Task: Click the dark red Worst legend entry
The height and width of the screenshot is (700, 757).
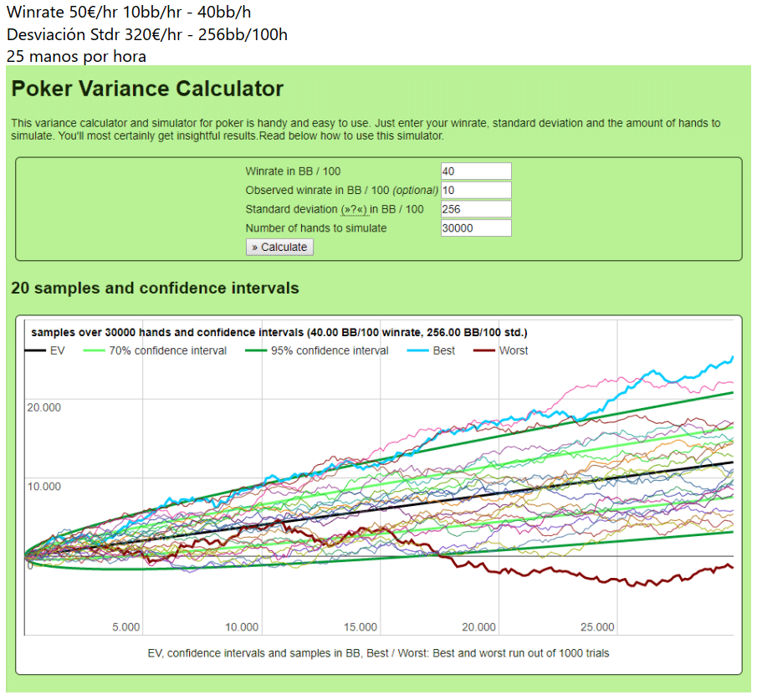Action: pos(513,351)
